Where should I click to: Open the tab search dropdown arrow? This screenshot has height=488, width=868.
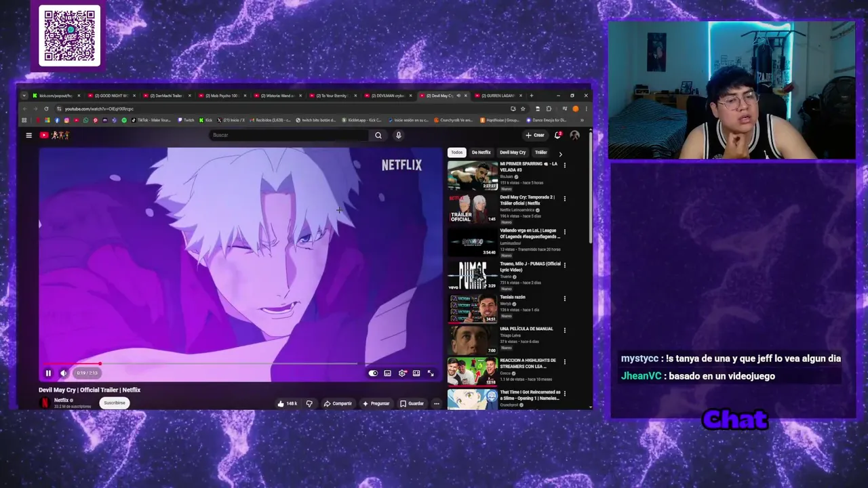[24, 96]
